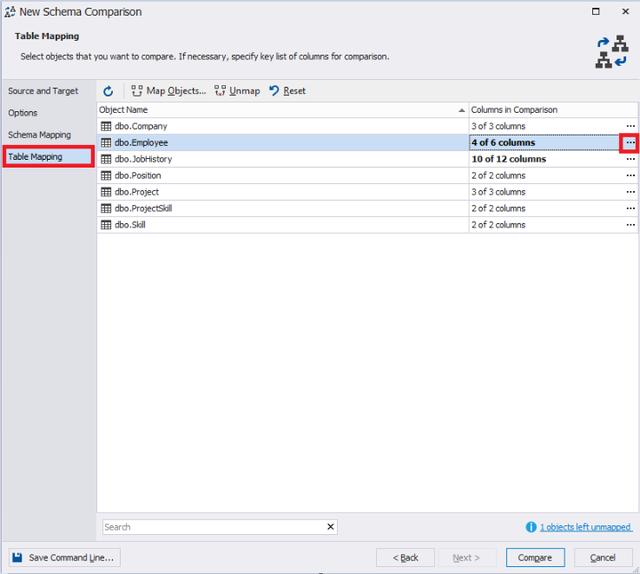Click the Save Command Line button

coord(64,558)
